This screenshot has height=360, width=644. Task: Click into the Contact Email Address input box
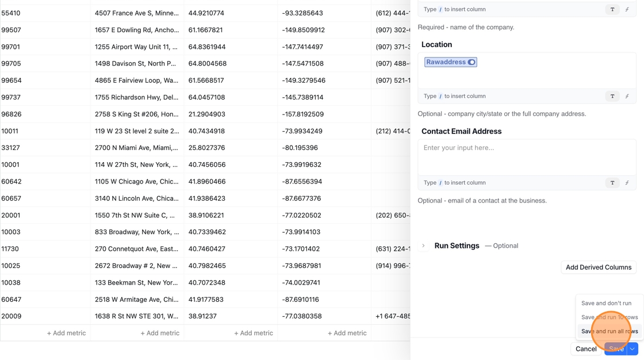527,158
